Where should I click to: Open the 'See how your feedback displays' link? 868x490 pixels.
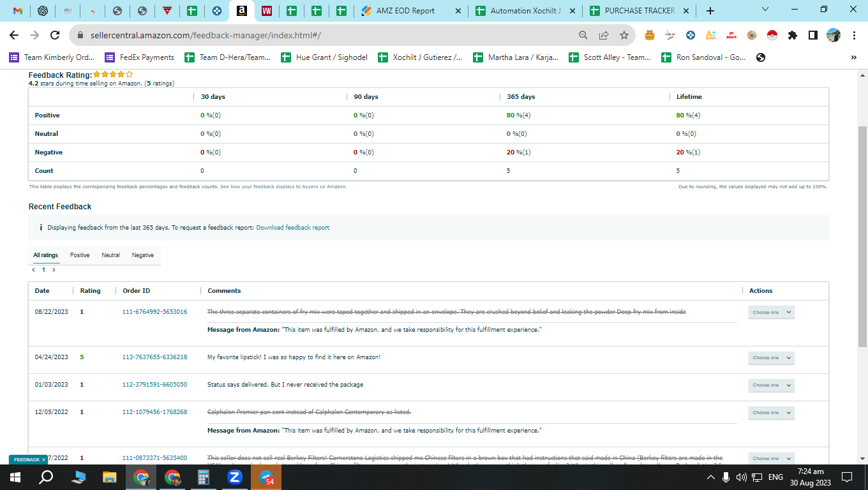point(283,187)
